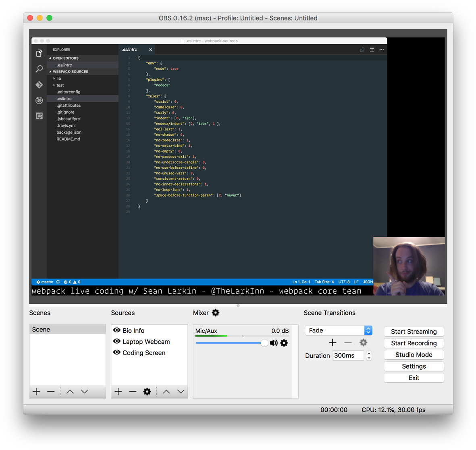Image resolution: width=476 pixels, height=450 pixels.
Task: Toggle Laptop Webcam visibility eye
Action: click(117, 341)
